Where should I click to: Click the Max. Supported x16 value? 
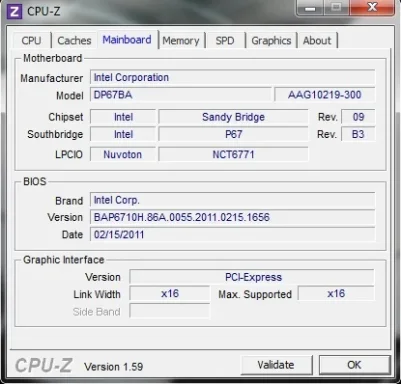click(x=336, y=294)
